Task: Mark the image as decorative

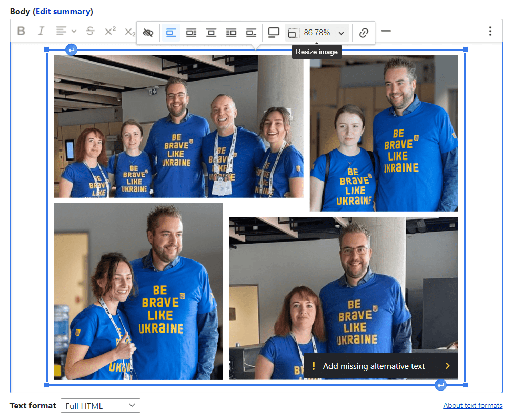Action: click(x=148, y=32)
